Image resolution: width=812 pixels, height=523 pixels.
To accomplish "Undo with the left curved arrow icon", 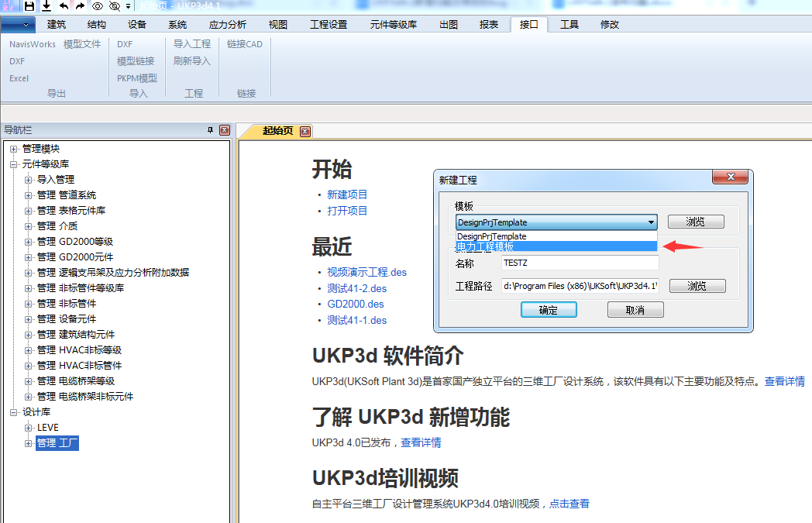I will (x=64, y=6).
